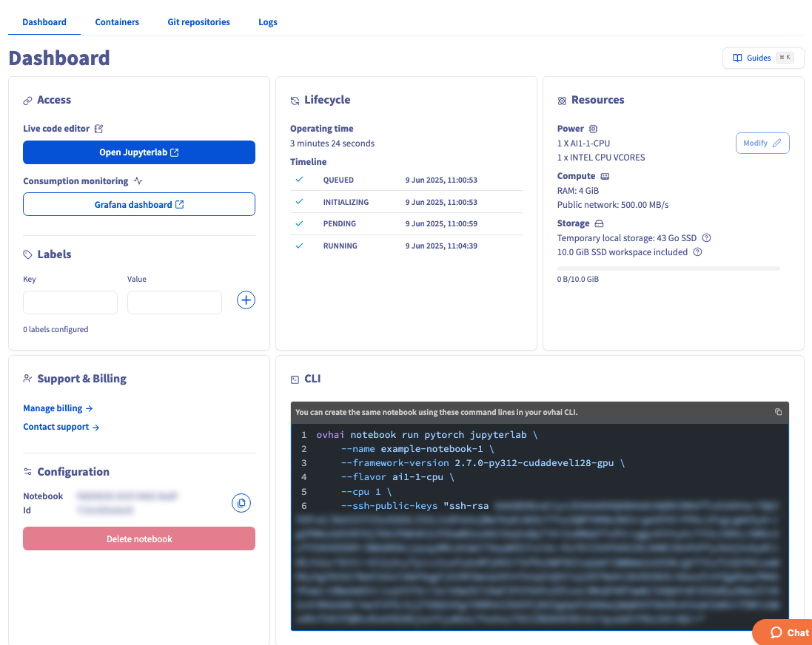This screenshot has width=812, height=645.
Task: Click the 0 labels configured text
Action: [56, 330]
